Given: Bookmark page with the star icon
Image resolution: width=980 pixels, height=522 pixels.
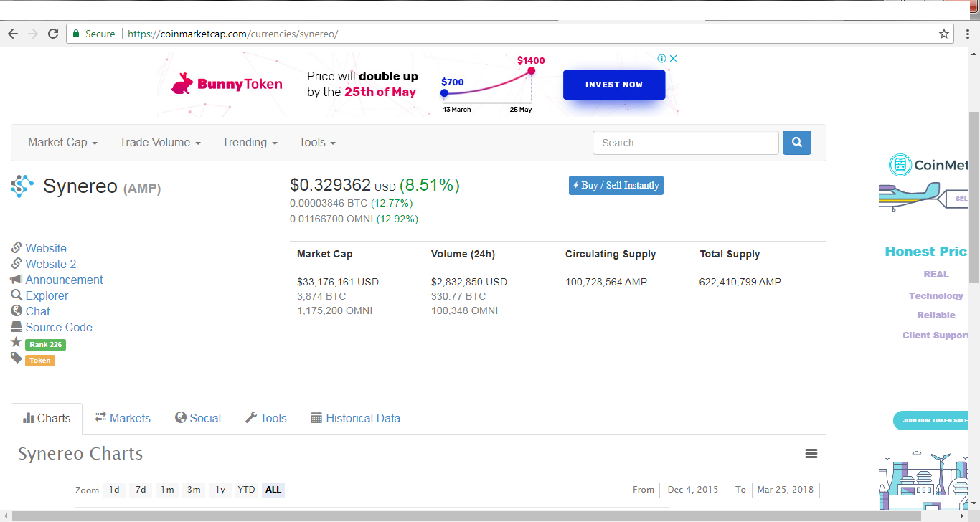Looking at the screenshot, I should point(944,34).
